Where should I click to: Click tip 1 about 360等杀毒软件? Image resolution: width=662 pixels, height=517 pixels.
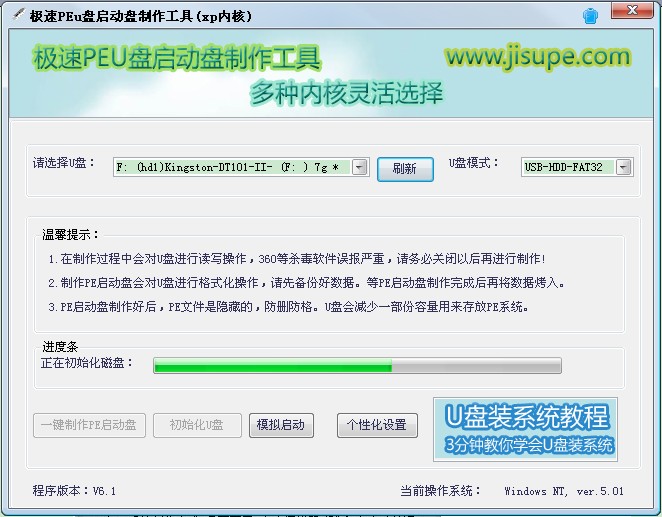297,259
